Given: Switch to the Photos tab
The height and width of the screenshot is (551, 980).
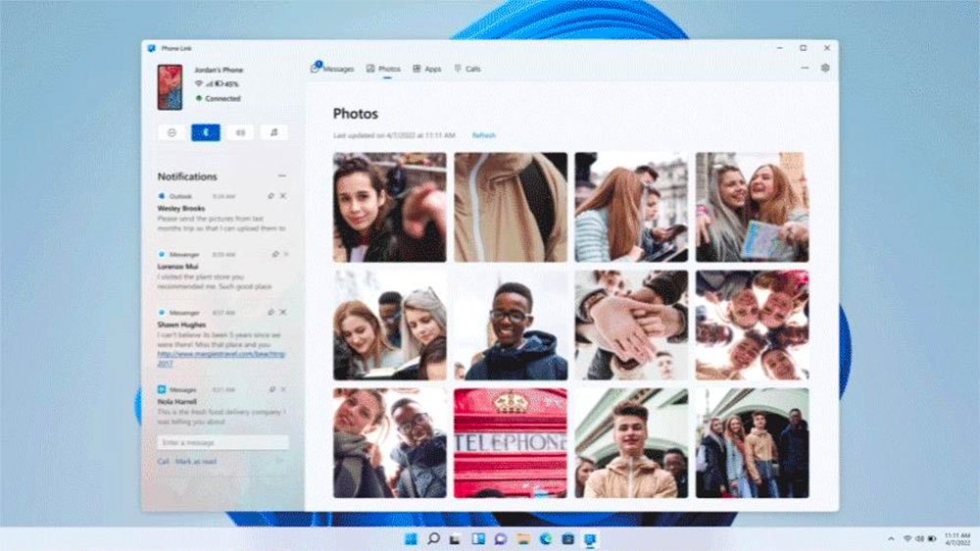Looking at the screenshot, I should pyautogui.click(x=383, y=69).
